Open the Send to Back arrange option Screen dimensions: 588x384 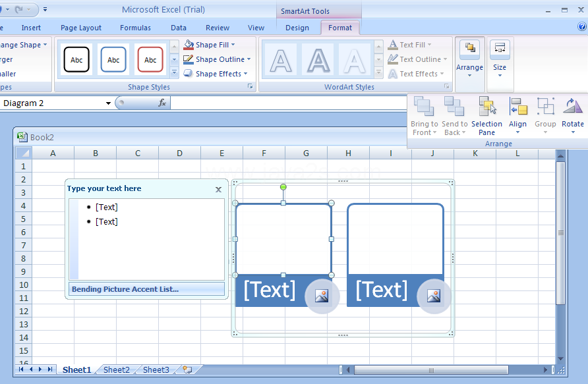454,116
